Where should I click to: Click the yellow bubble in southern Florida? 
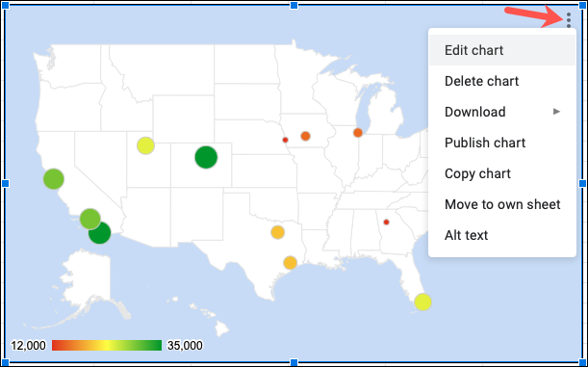[422, 301]
